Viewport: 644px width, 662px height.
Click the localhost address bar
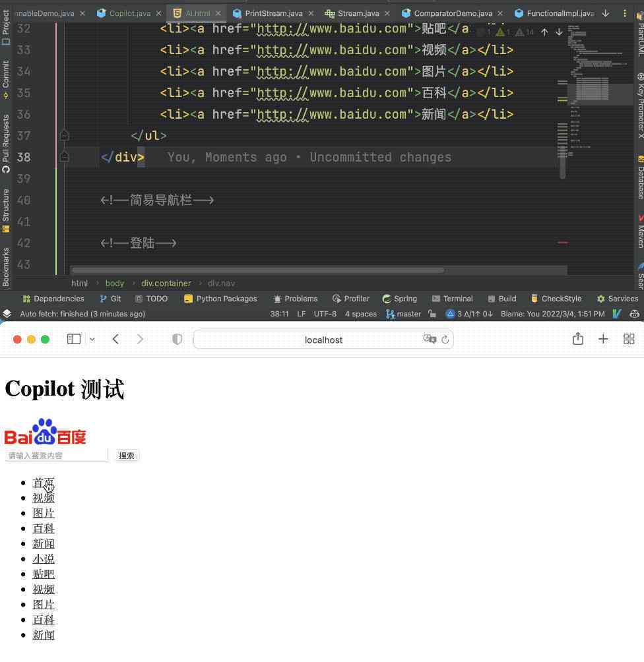tap(323, 340)
